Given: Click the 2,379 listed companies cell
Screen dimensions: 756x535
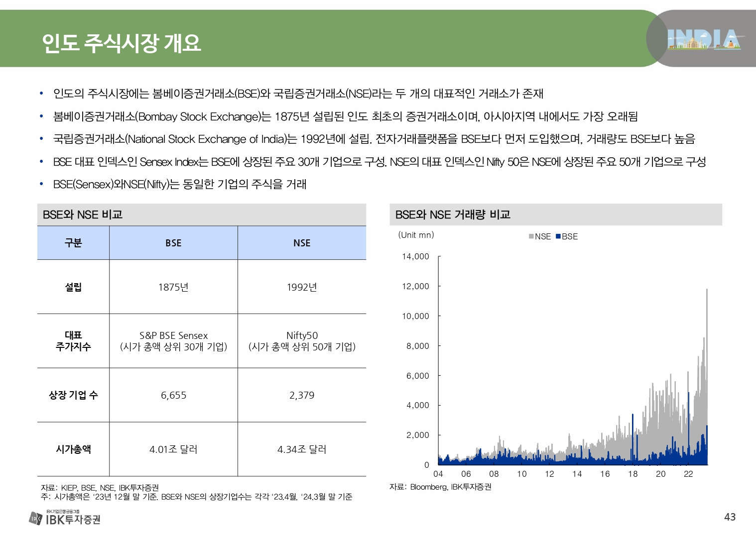Looking at the screenshot, I should click(302, 395).
